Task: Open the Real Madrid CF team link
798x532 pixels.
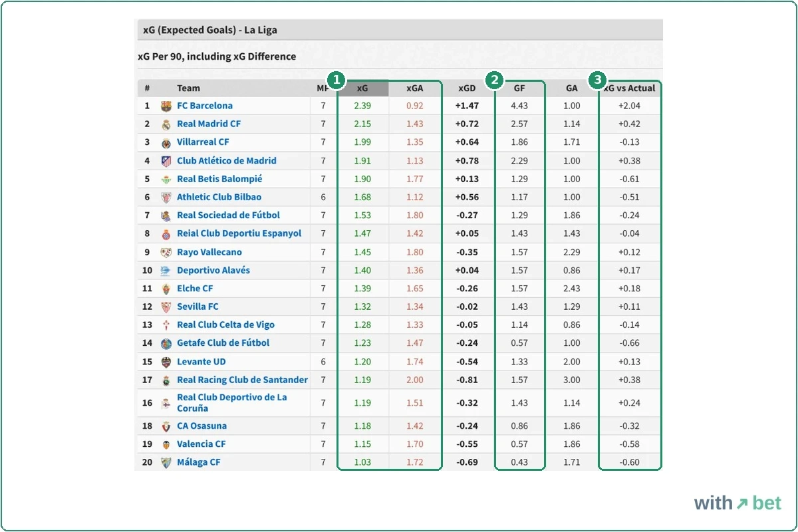Action: click(x=209, y=124)
